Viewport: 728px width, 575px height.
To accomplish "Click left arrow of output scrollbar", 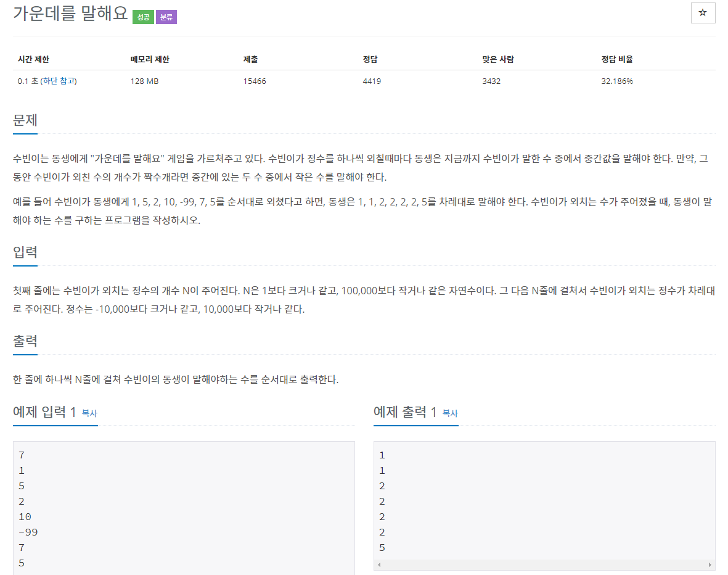I will (x=379, y=565).
